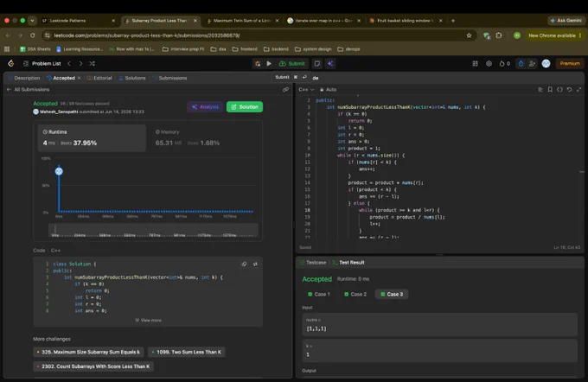Screen dimensions: 588x382
Task: Select Case 2 result
Action: [x=355, y=295]
